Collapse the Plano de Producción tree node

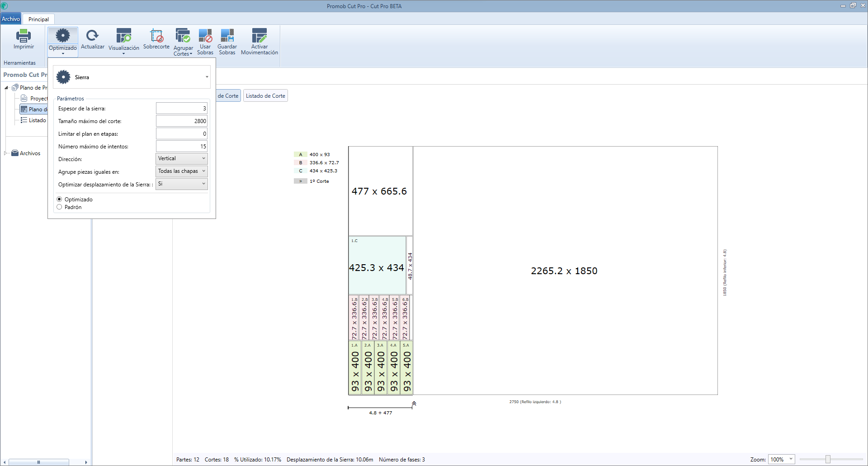click(6, 88)
